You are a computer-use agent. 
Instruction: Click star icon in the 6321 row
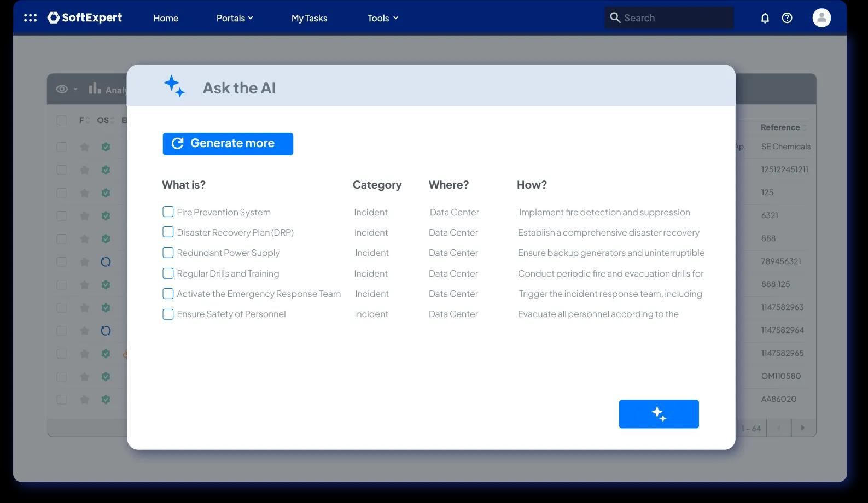[84, 216]
